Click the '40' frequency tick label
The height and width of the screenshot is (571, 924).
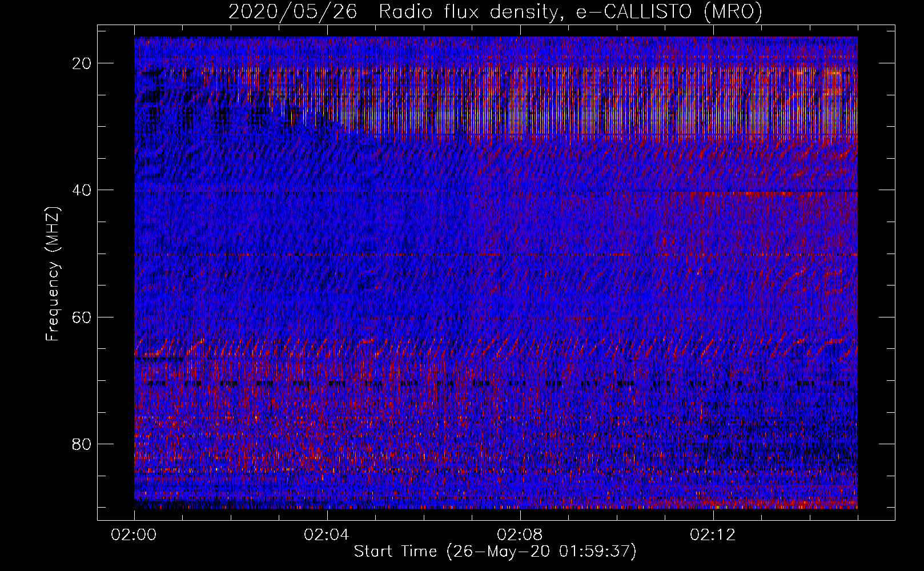82,190
